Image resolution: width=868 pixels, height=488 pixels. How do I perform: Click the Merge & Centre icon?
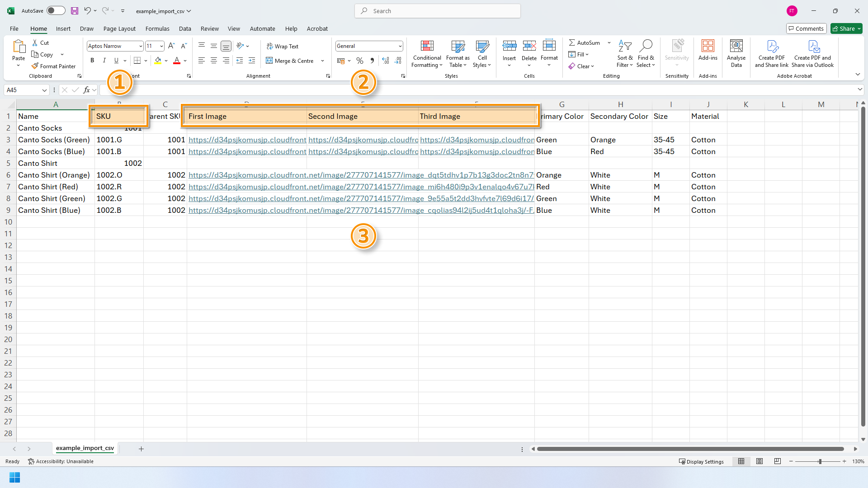click(269, 61)
